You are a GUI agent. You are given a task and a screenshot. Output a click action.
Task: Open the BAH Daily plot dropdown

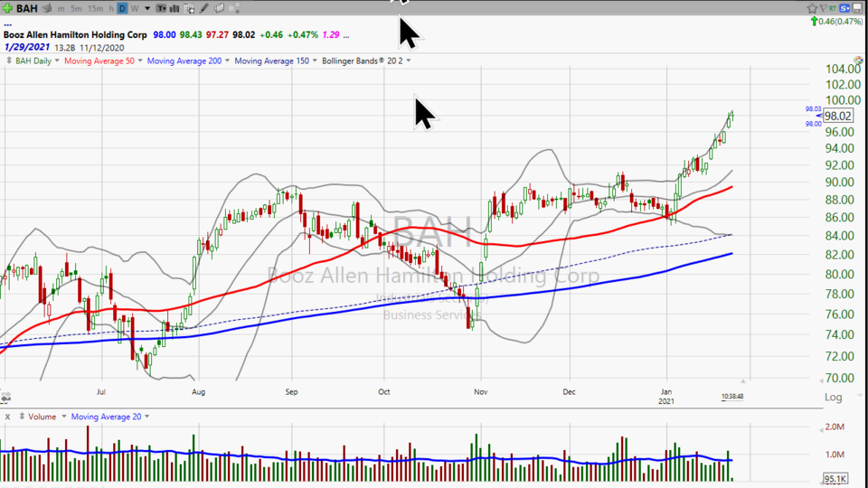coord(56,61)
